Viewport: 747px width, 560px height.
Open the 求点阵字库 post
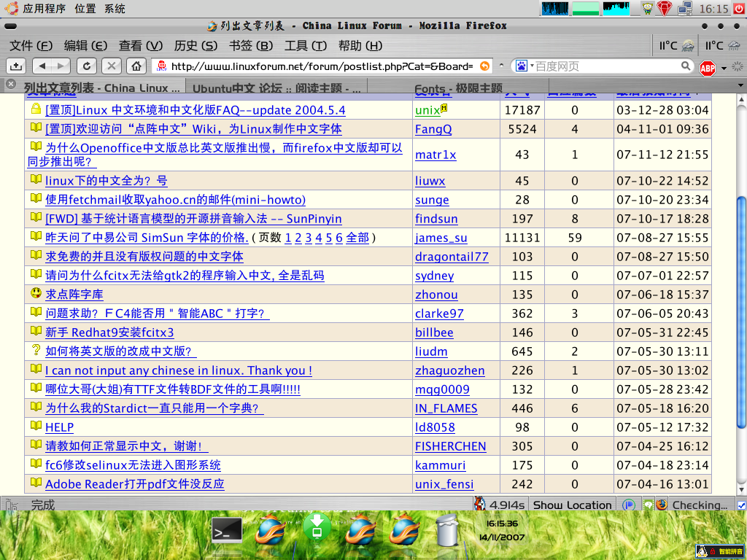tap(74, 295)
